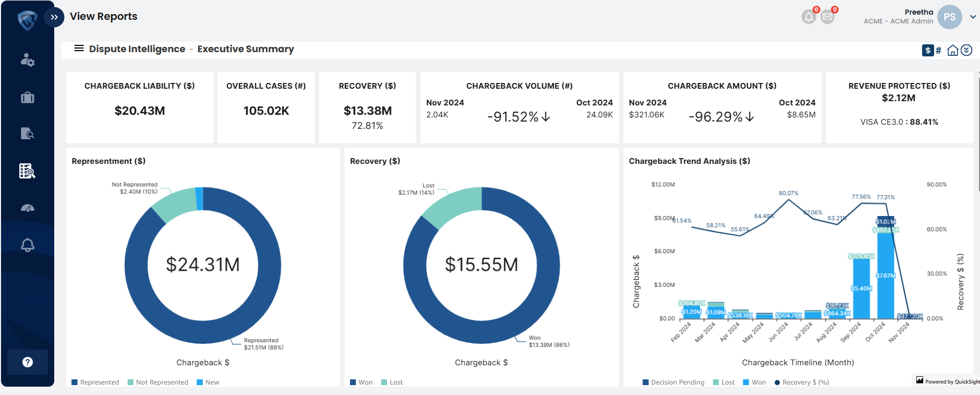
Task: Click the $24.31M donut center total
Action: [x=203, y=265]
